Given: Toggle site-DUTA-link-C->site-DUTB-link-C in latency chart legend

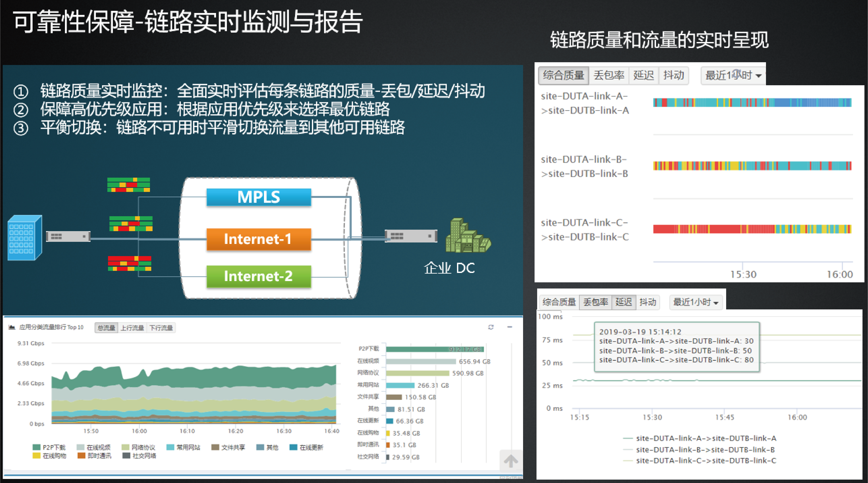Looking at the screenshot, I should pyautogui.click(x=700, y=460).
